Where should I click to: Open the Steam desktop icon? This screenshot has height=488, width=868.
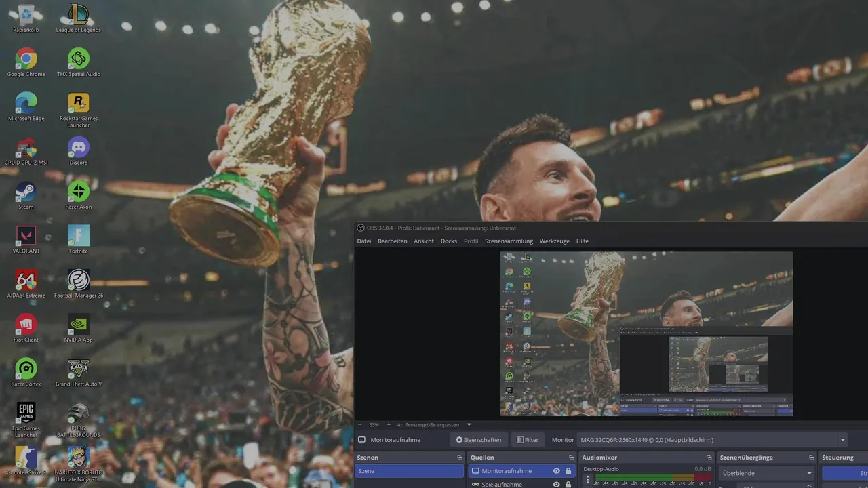pyautogui.click(x=26, y=195)
